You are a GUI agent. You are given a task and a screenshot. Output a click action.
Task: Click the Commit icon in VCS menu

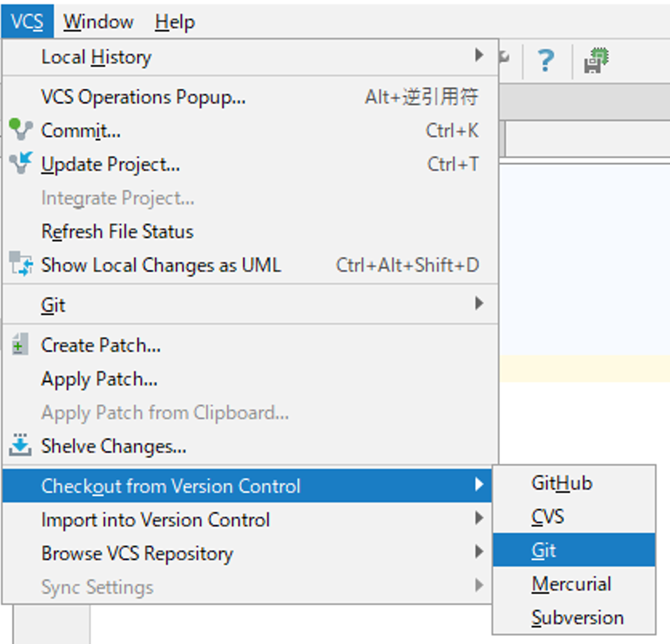tap(20, 130)
